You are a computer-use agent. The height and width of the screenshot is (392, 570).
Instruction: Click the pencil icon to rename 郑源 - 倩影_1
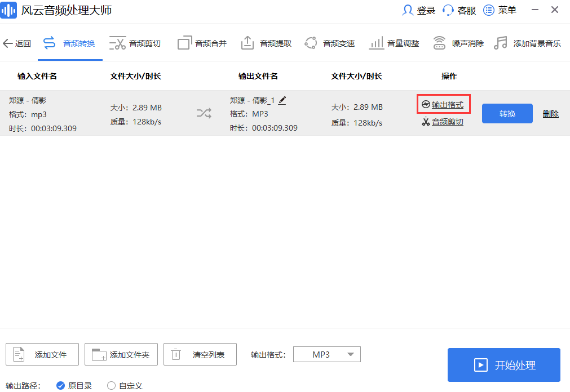[x=282, y=100]
